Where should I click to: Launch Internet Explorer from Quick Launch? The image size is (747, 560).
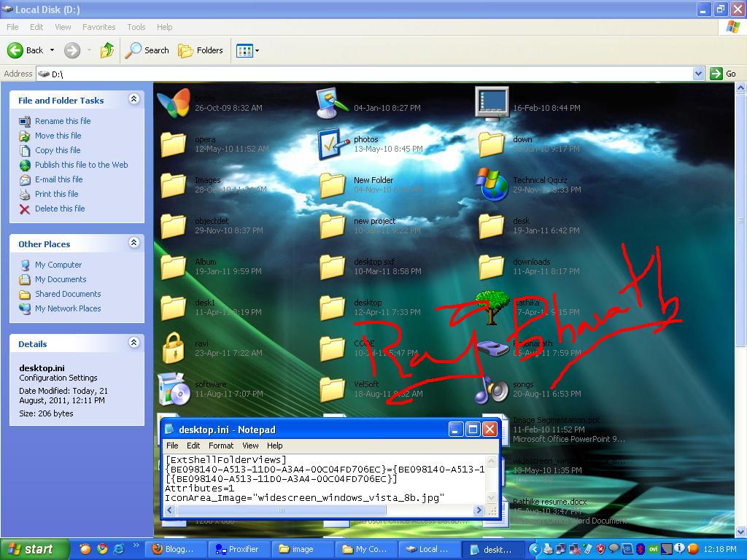point(118,549)
